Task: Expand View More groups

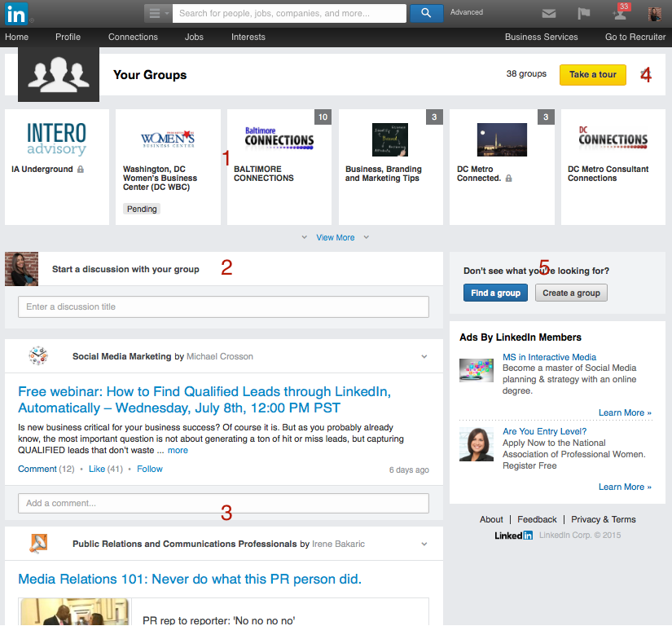Action: coord(335,237)
